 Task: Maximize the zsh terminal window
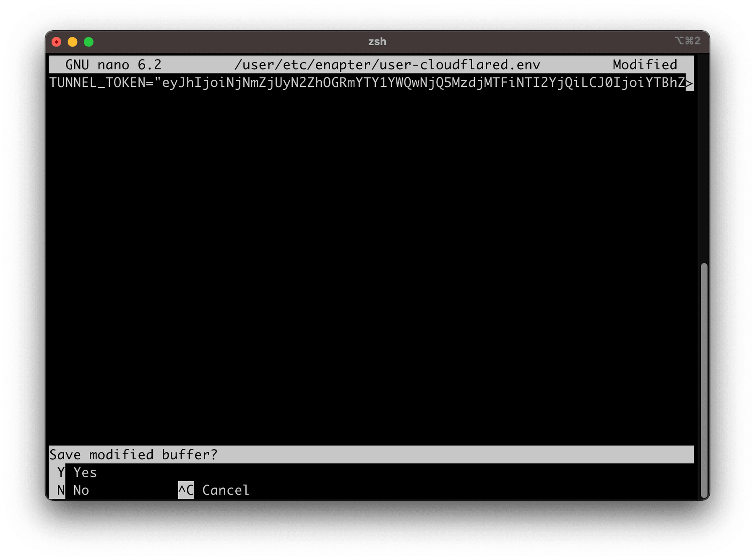point(89,42)
